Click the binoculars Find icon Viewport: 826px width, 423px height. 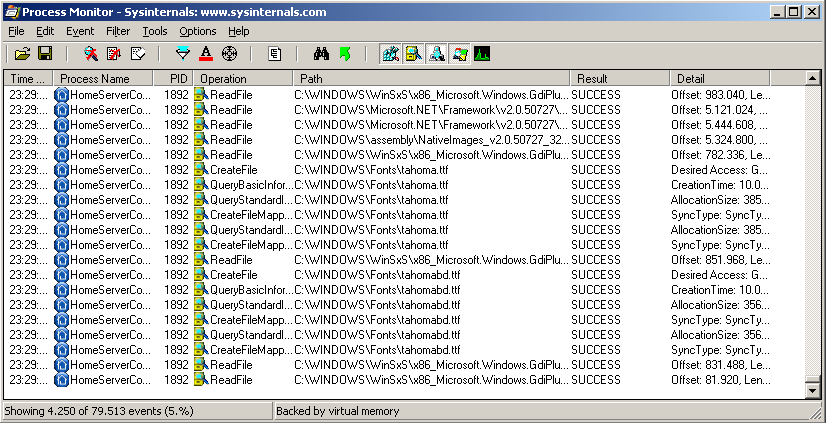[x=321, y=53]
